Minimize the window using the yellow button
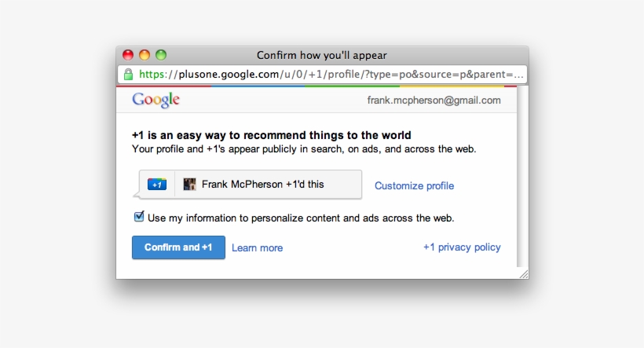Image resolution: width=644 pixels, height=348 pixels. [x=145, y=55]
